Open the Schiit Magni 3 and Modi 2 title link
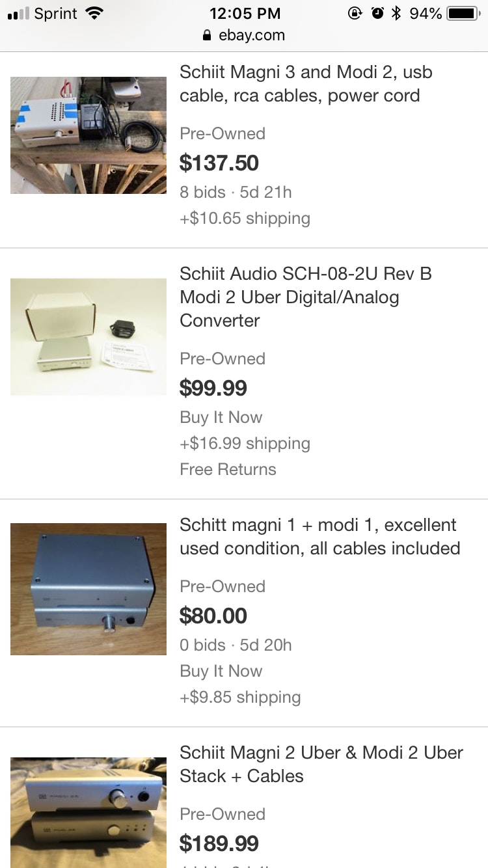The height and width of the screenshot is (868, 488). [x=306, y=84]
